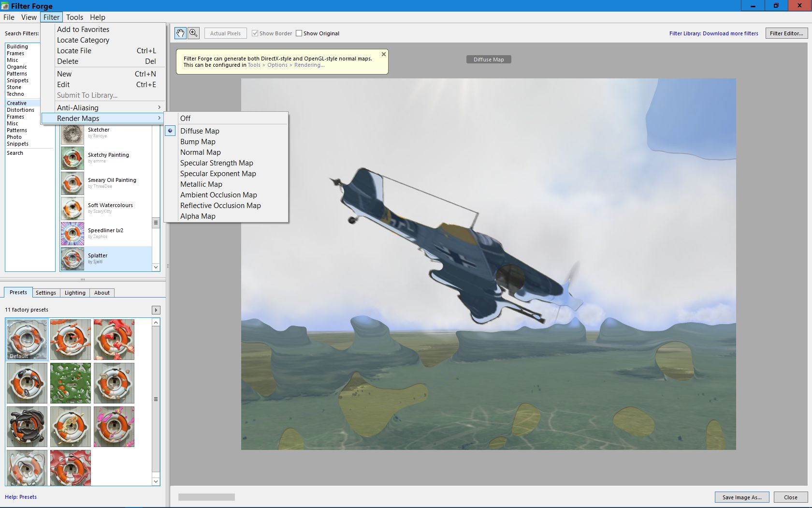Viewport: 812px width, 508px height.
Task: Switch to the Lighting tab
Action: point(75,293)
